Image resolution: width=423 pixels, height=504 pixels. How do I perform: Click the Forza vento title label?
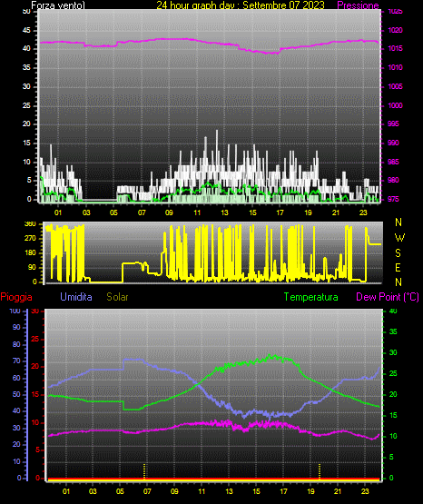58,5
